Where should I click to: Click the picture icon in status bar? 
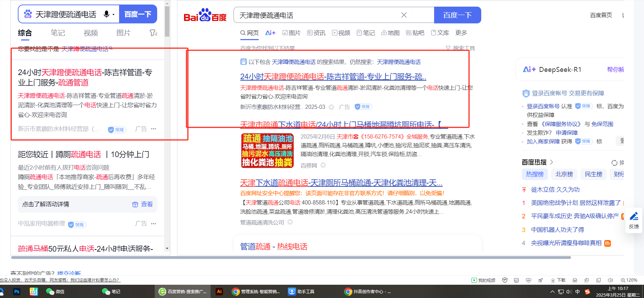coord(517,280)
